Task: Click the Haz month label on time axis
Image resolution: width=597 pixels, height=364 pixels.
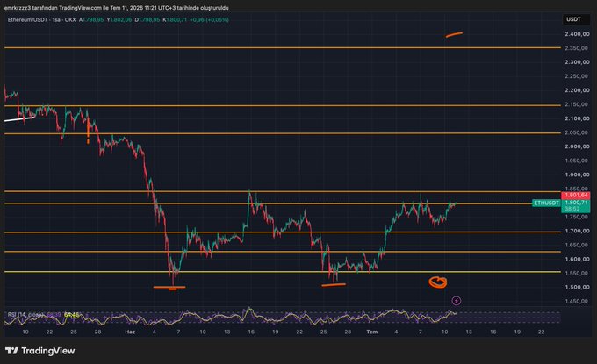Action: tap(130, 332)
